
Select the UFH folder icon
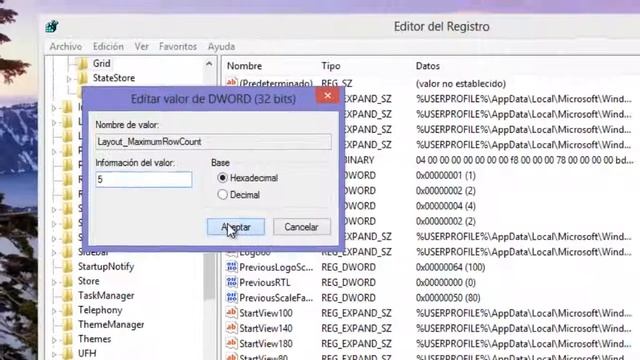click(x=68, y=353)
